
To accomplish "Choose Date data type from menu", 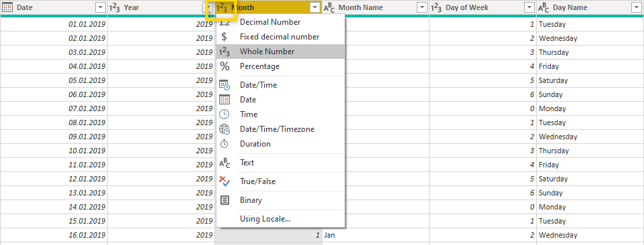I will pyautogui.click(x=281, y=100).
